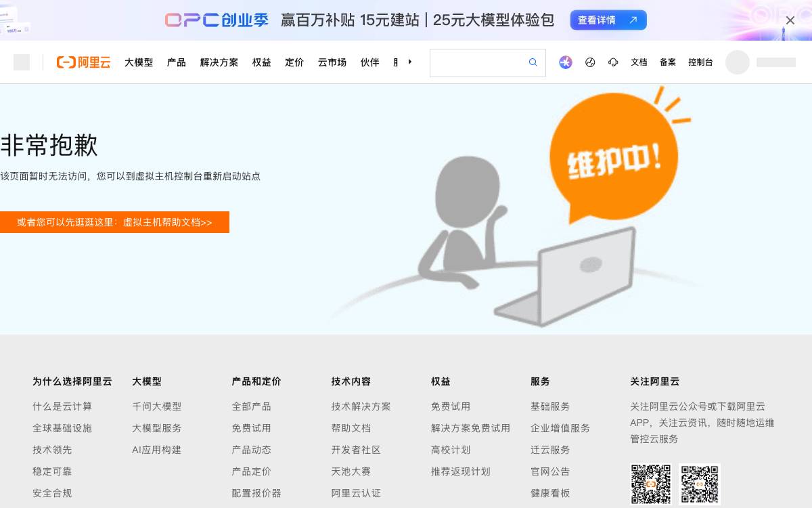
Task: Open the 备案 link in the header
Action: (668, 62)
